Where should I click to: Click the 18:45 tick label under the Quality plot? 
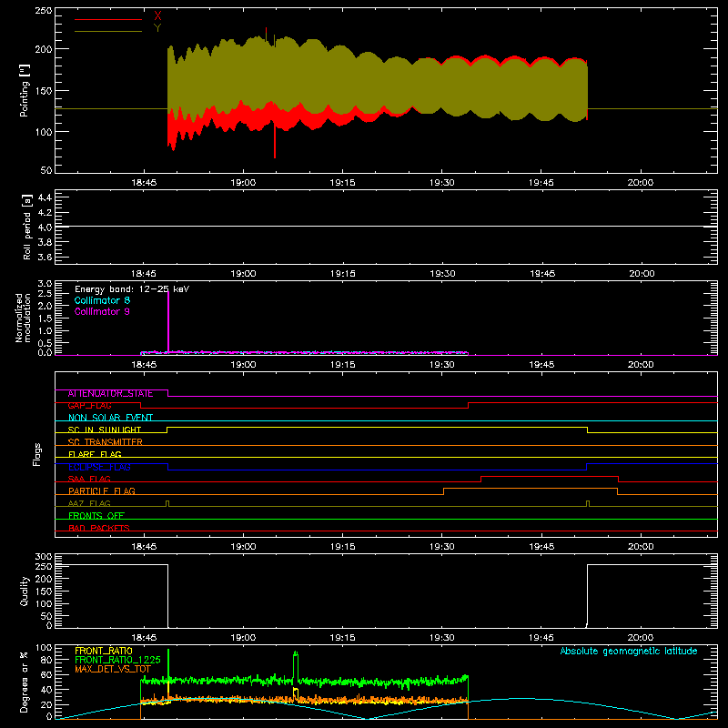tap(144, 638)
